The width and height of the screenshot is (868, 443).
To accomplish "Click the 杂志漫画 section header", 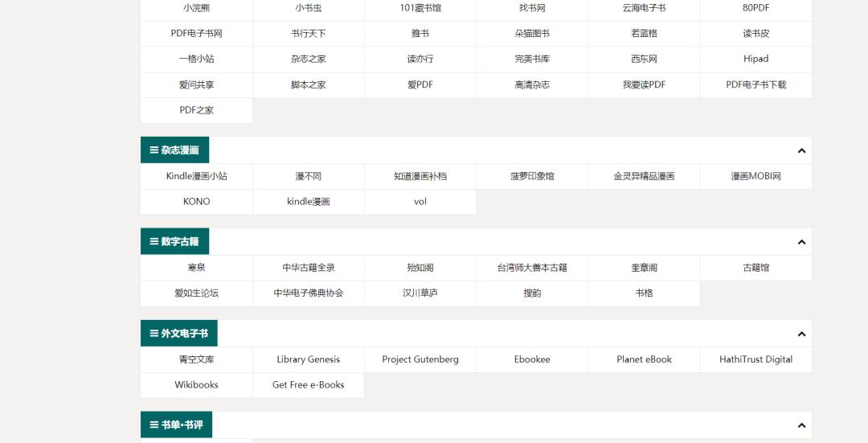I will point(175,150).
